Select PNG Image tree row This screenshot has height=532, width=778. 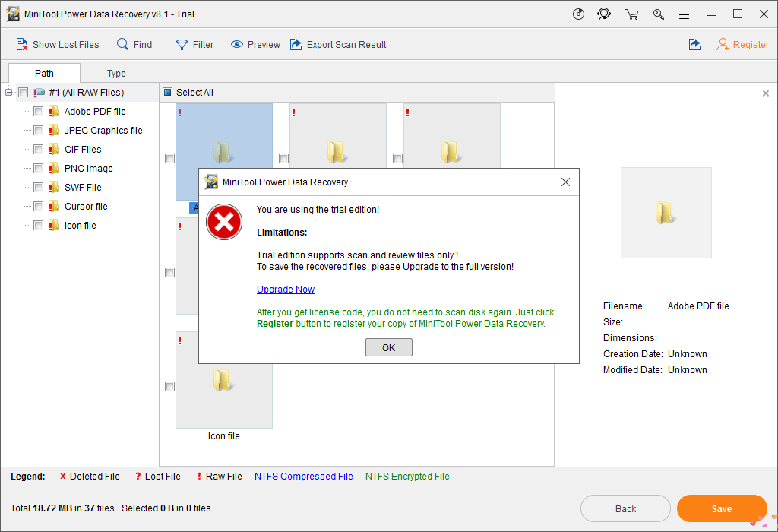click(89, 169)
